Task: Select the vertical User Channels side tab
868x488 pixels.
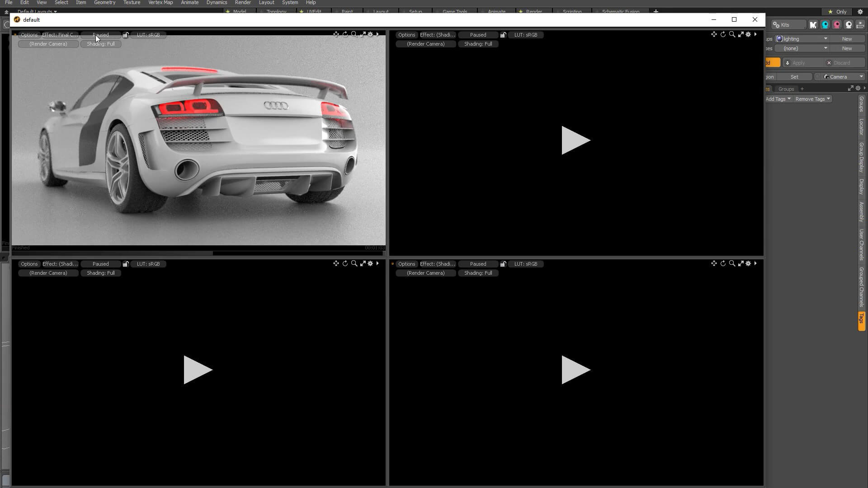Action: tap(861, 244)
